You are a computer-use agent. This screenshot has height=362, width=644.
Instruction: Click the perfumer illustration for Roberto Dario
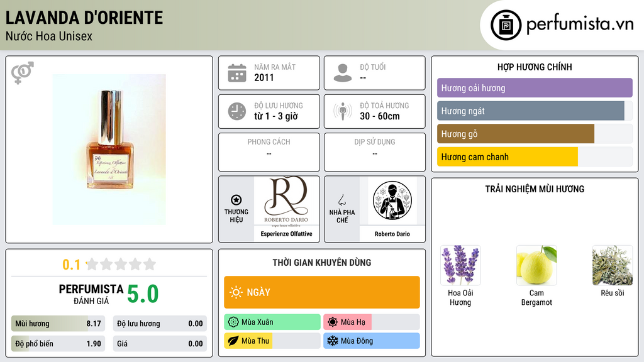click(392, 200)
